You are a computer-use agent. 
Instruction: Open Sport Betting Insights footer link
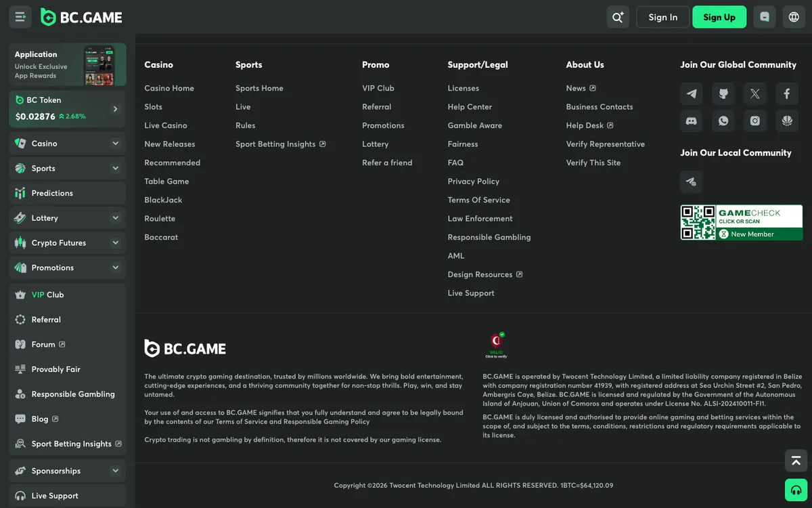280,144
